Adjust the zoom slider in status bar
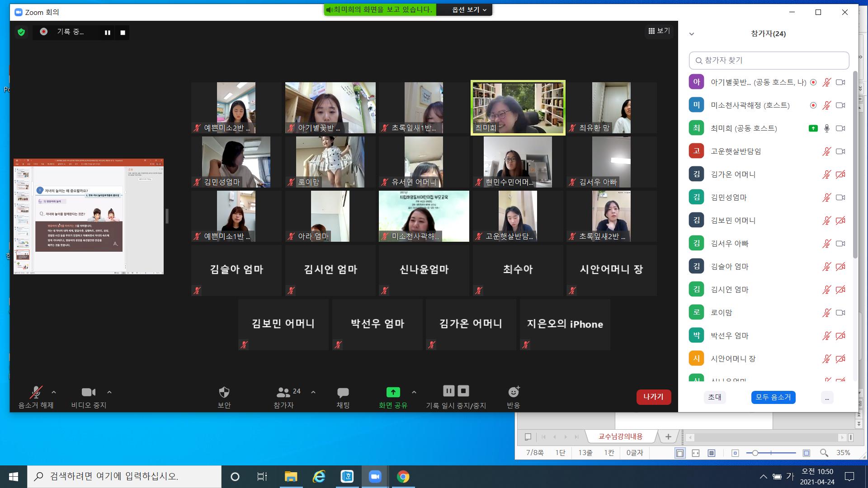Screen dimensions: 868x488 [x=755, y=453]
